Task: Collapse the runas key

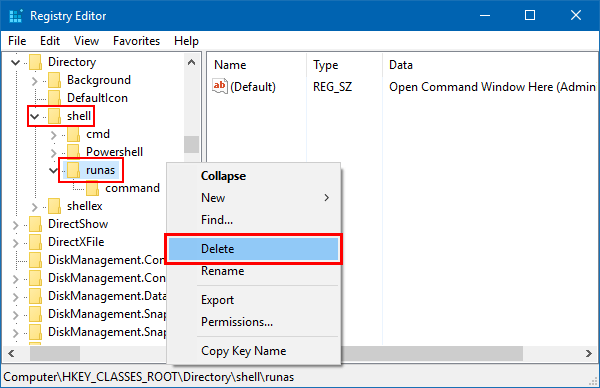Action: coord(54,170)
